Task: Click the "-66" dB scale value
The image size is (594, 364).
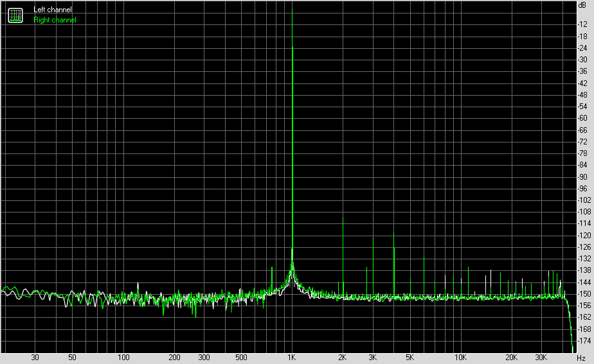Action: 582,130
